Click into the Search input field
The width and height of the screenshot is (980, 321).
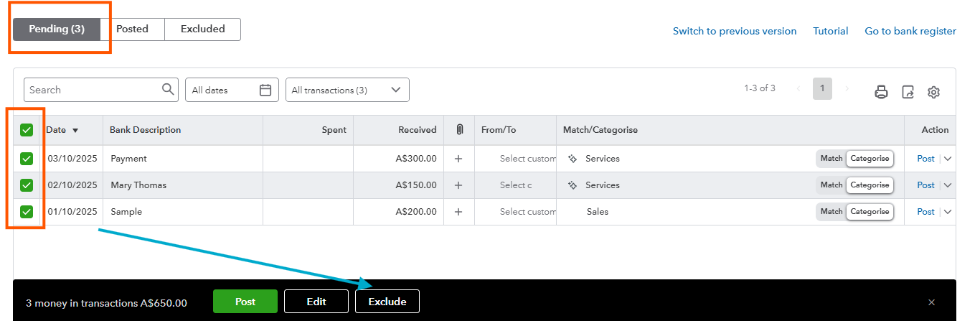tap(93, 90)
